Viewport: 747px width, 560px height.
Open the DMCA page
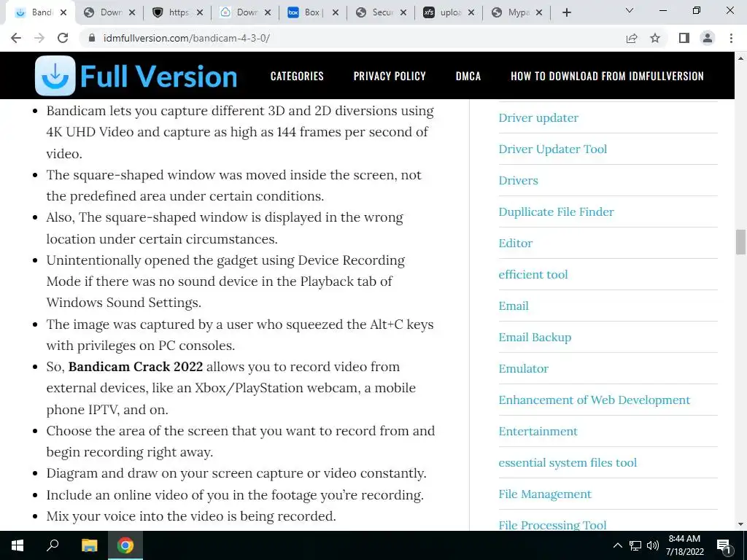(x=468, y=76)
